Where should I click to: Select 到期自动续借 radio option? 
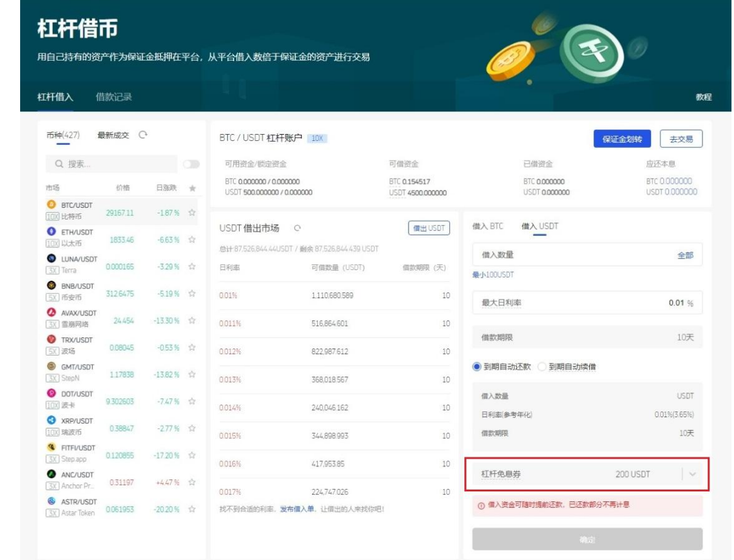point(543,367)
